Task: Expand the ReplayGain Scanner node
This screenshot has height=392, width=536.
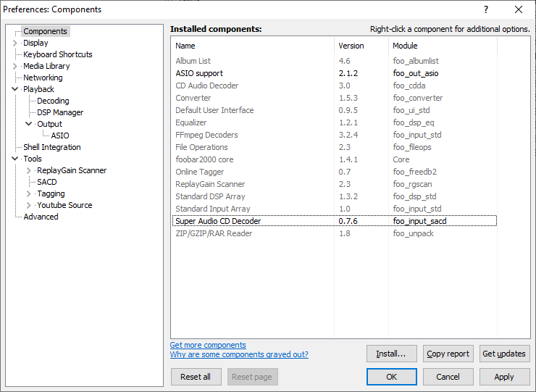Action: (x=29, y=170)
